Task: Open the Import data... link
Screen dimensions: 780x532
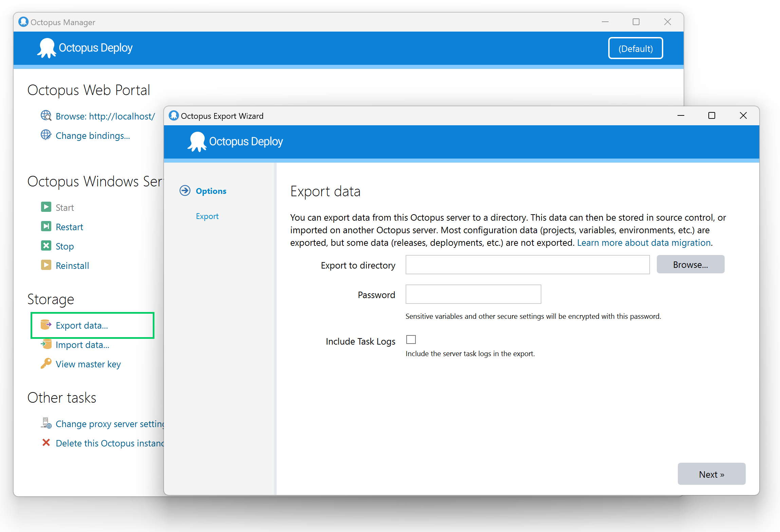Action: click(82, 345)
